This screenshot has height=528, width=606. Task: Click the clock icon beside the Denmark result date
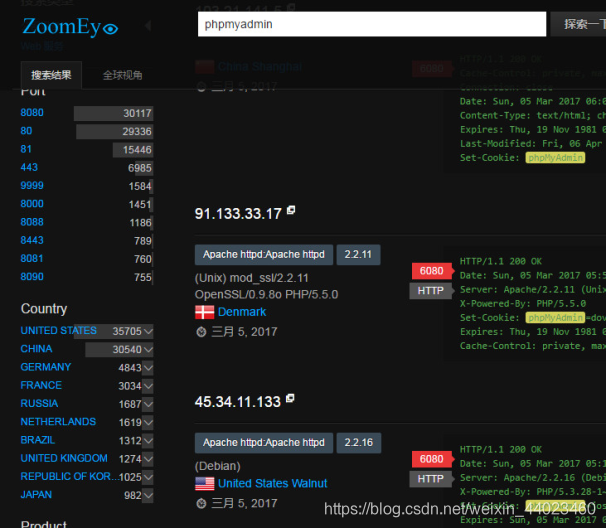point(201,332)
